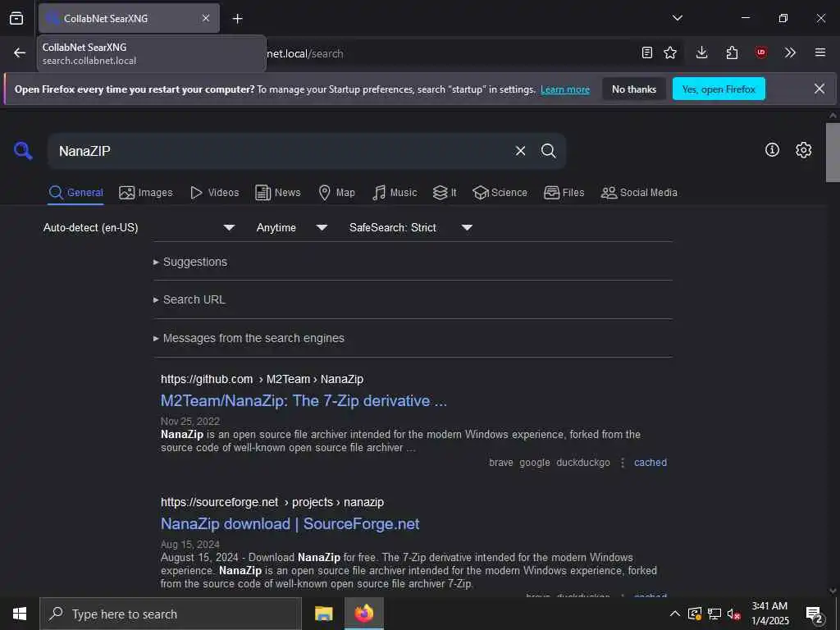840x630 pixels.
Task: Switch to the Images tab
Action: (x=146, y=192)
